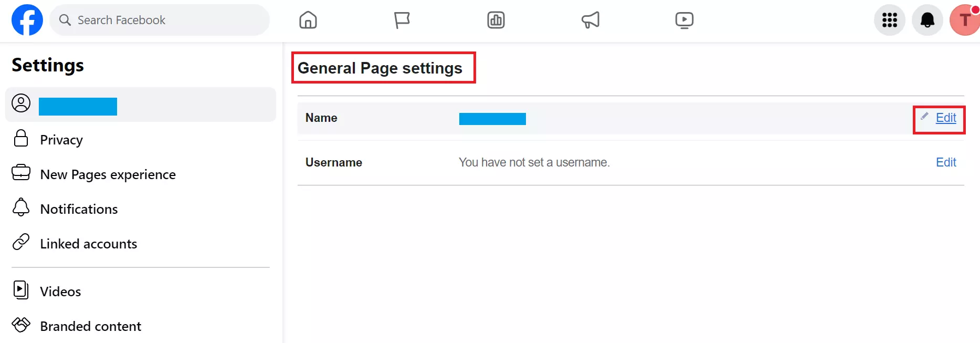This screenshot has height=343, width=980.
Task: Open Branded content settings
Action: tap(90, 326)
